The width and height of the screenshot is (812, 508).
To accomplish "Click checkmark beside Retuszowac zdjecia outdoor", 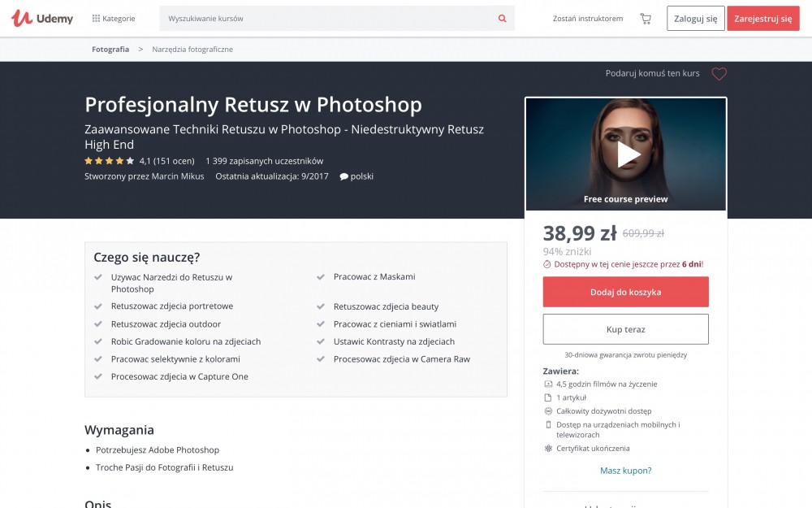I will (x=98, y=324).
